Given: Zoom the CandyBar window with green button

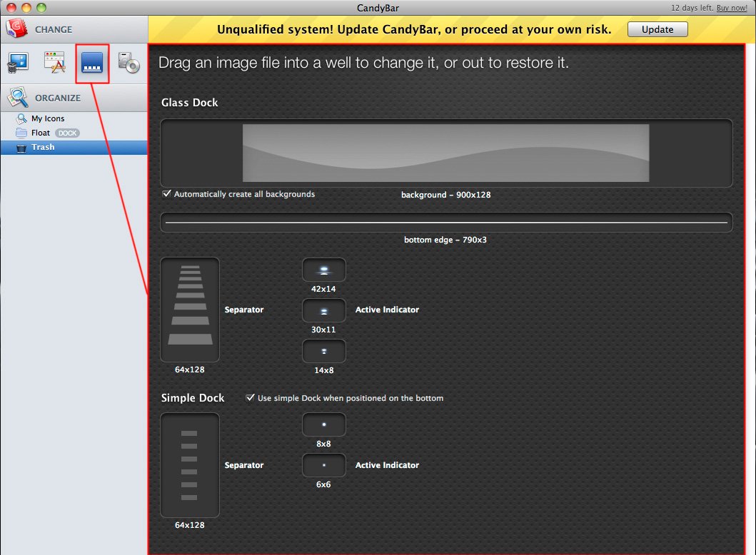Looking at the screenshot, I should pos(41,8).
